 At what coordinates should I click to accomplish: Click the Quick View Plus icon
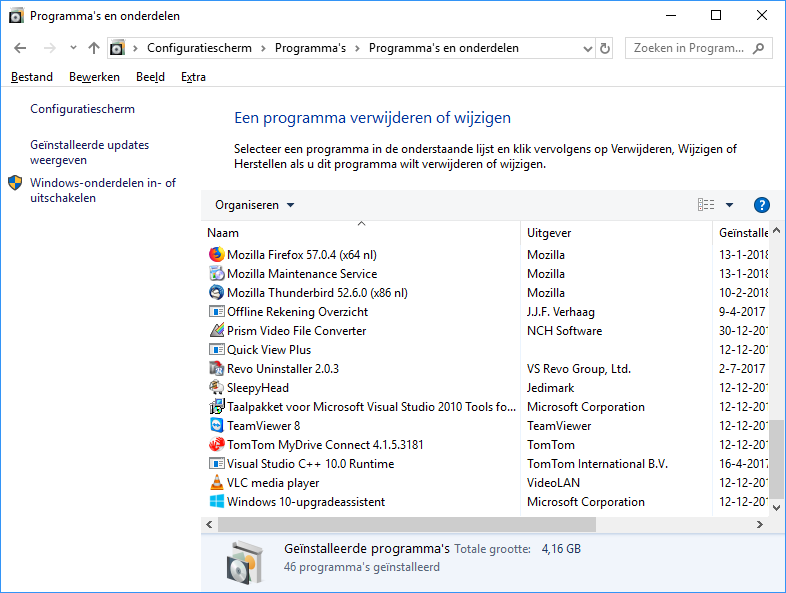tap(217, 349)
